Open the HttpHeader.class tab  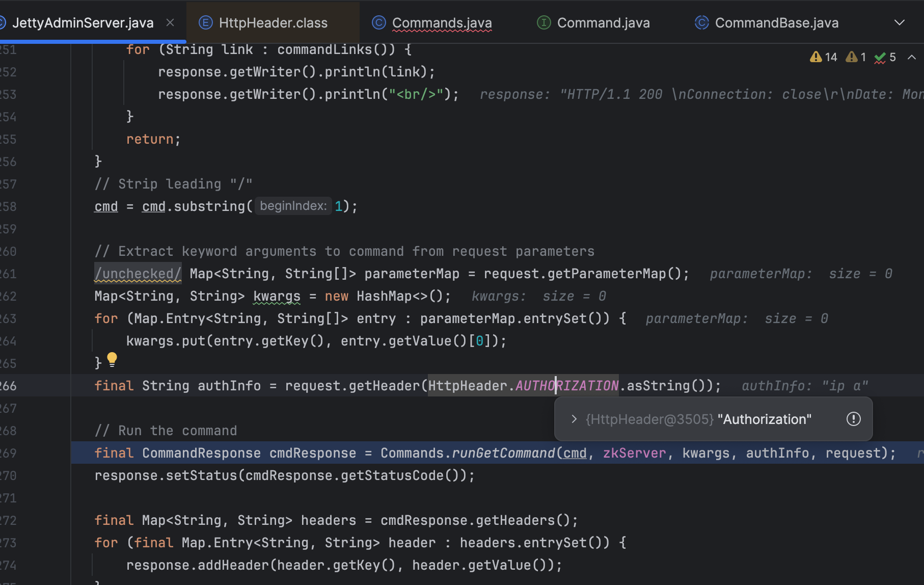273,23
